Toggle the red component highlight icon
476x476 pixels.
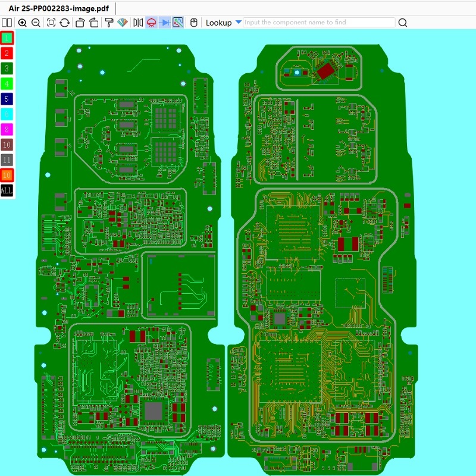pos(152,23)
